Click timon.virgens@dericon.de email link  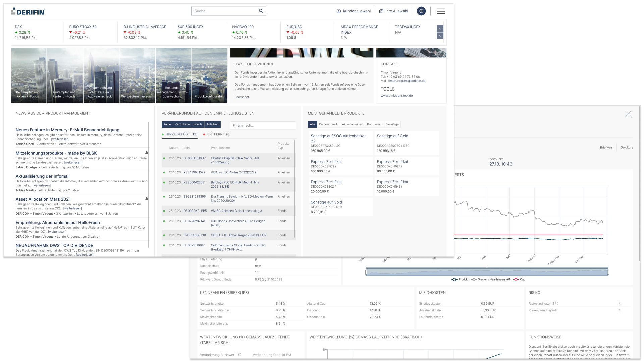407,81
